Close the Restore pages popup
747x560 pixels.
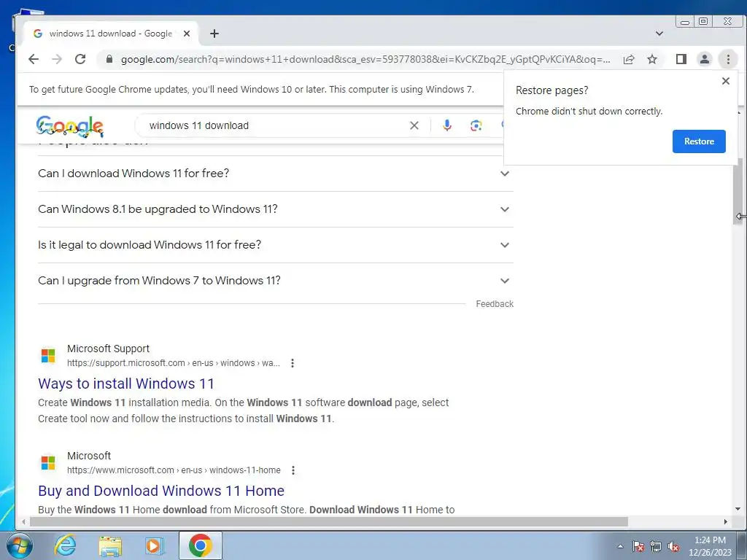point(726,81)
